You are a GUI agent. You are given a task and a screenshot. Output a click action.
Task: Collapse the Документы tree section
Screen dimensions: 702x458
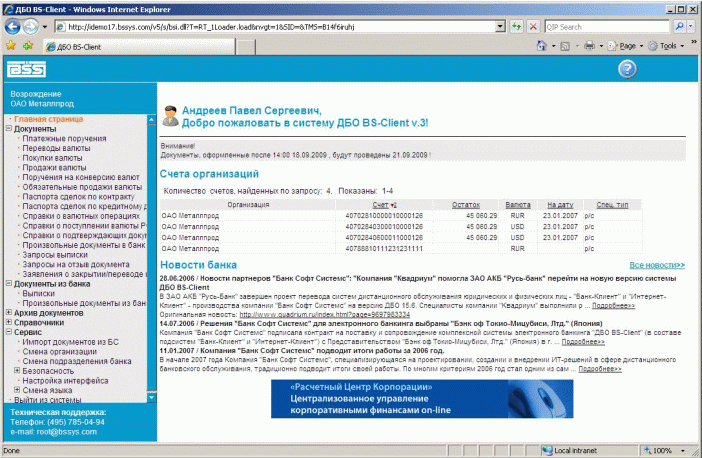(9, 128)
